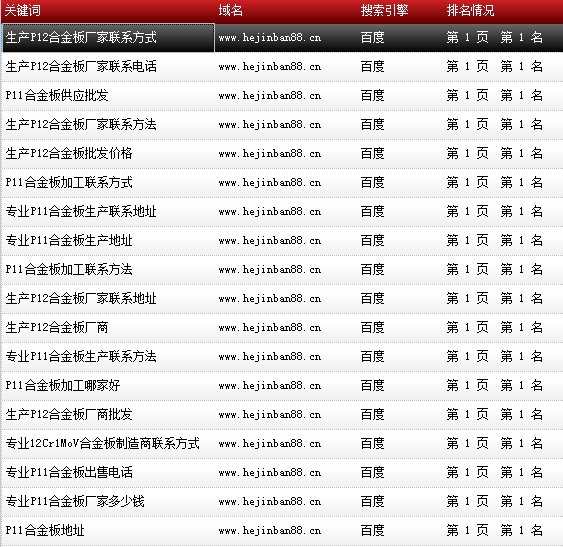Click 百度 in the P11合金板加工联系方法 row
The image size is (563, 547).
pyautogui.click(x=372, y=269)
